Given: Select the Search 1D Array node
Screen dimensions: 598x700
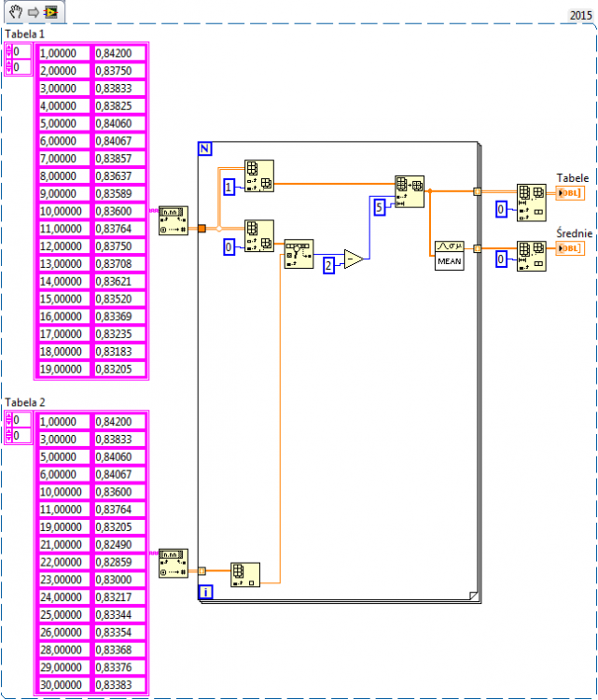Looking at the screenshot, I should [299, 254].
